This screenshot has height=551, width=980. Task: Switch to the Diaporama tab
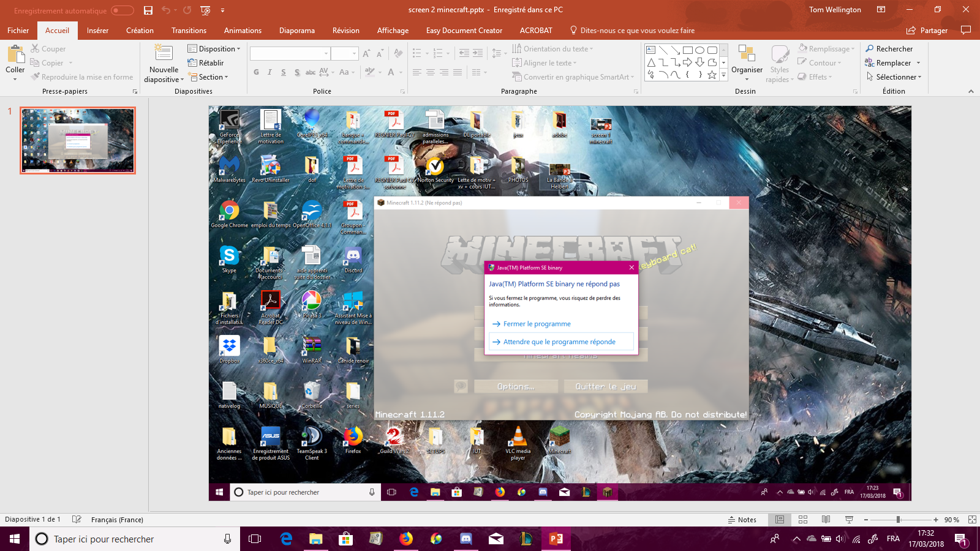point(297,30)
